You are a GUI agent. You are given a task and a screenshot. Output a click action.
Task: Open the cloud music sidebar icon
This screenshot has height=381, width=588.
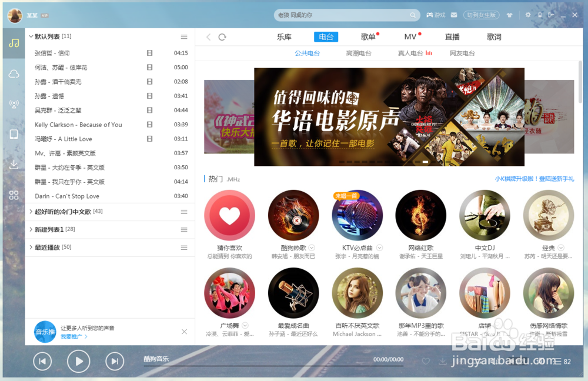click(x=14, y=73)
